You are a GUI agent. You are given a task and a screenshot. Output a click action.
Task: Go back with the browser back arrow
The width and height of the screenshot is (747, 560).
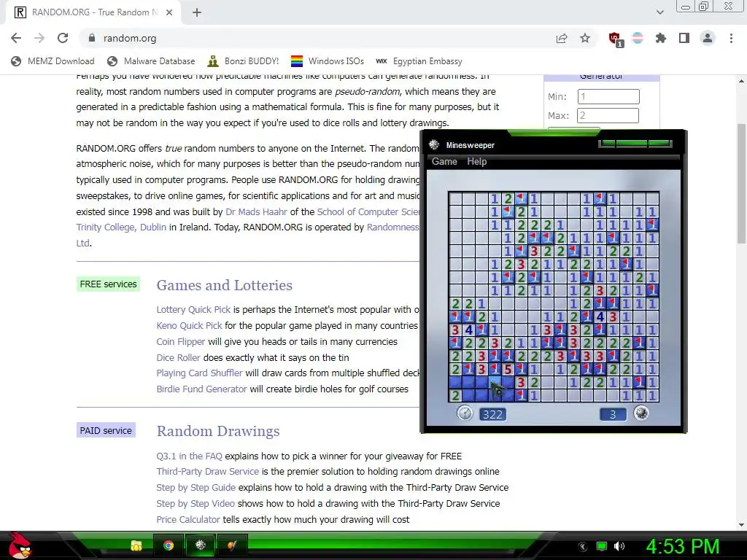tap(16, 38)
